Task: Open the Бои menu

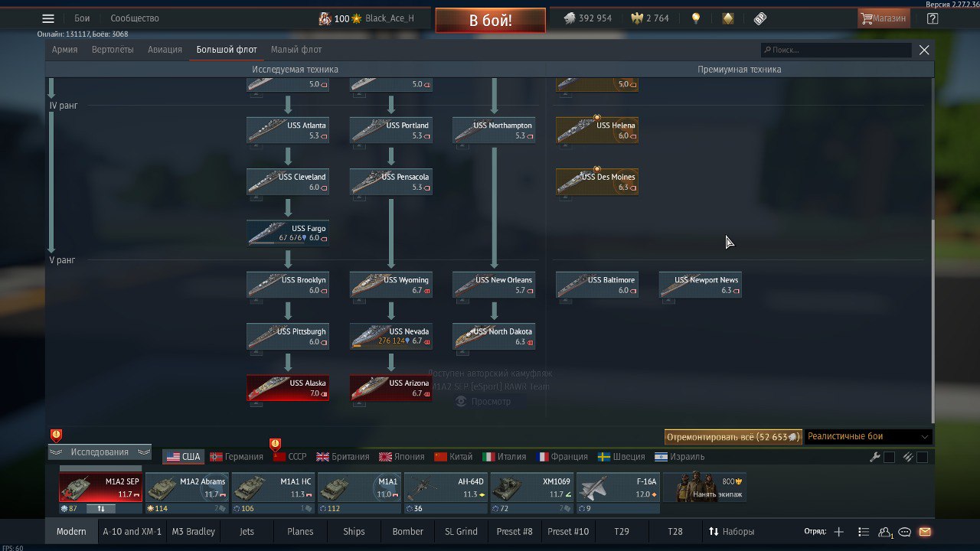Action: click(x=82, y=18)
